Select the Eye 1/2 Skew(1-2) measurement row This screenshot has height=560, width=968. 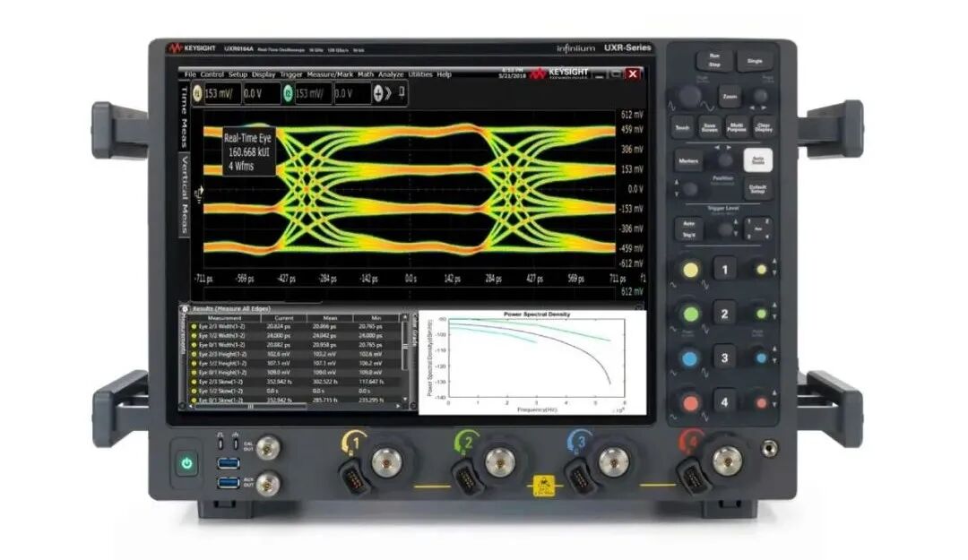(297, 392)
